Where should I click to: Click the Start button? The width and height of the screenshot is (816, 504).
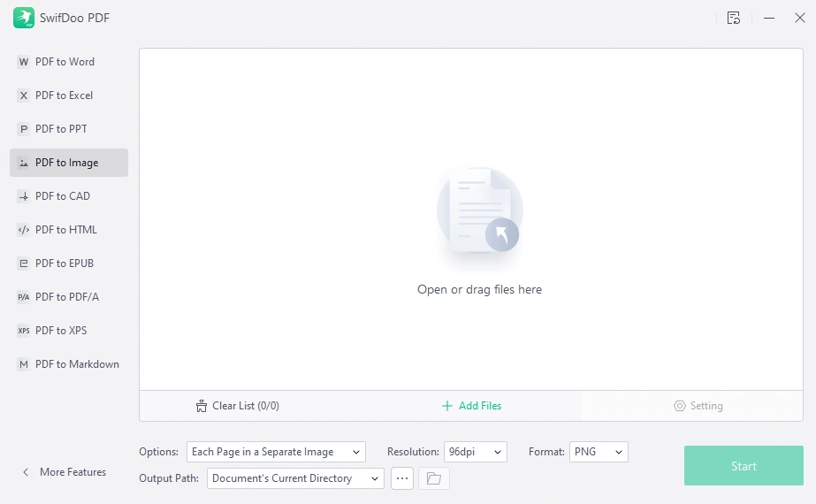tap(744, 466)
